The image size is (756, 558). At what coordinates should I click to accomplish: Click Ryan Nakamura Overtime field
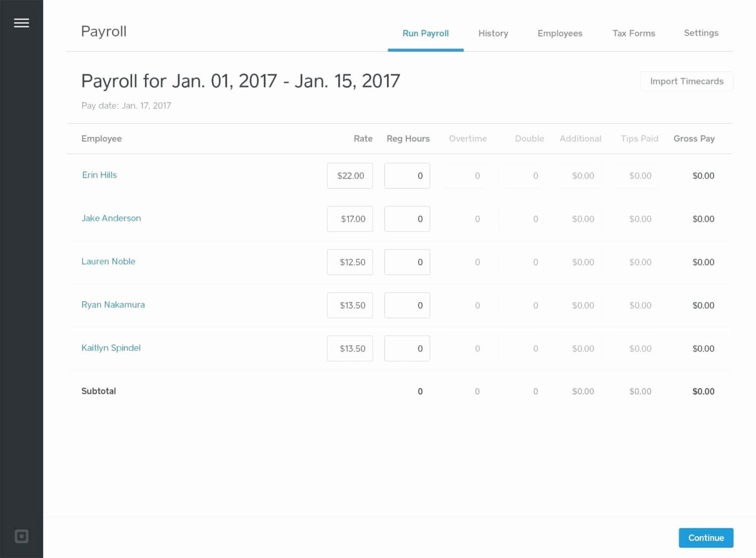pyautogui.click(x=465, y=305)
